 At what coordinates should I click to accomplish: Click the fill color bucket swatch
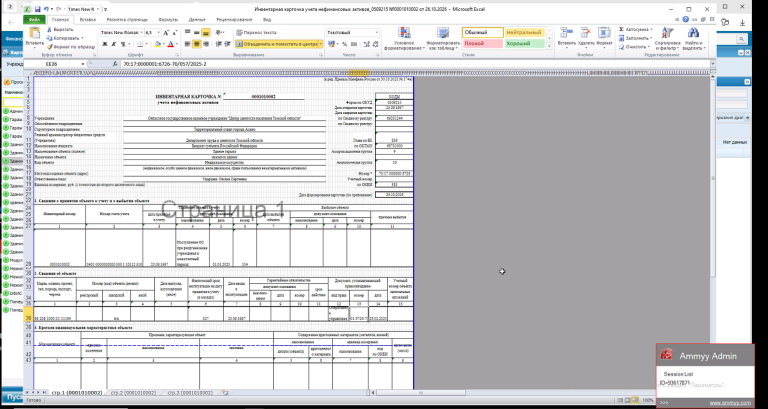(x=158, y=44)
